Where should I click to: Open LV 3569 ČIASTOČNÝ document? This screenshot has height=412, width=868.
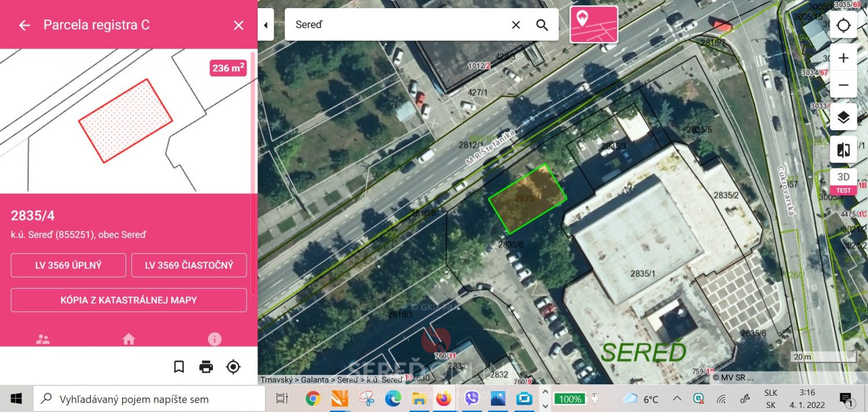coord(189,265)
